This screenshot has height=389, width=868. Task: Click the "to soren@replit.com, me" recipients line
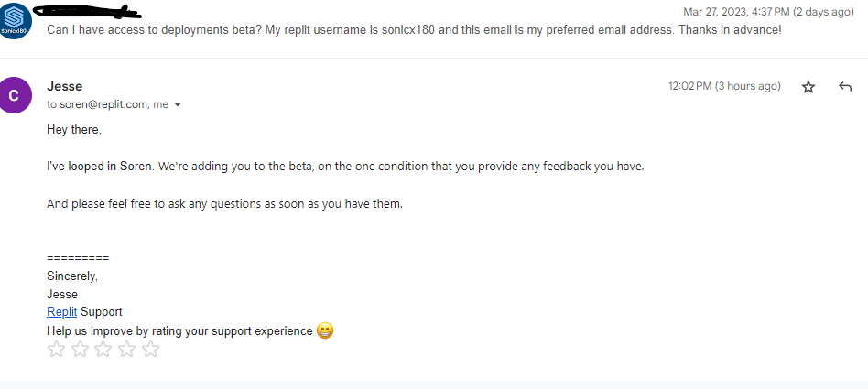(107, 104)
